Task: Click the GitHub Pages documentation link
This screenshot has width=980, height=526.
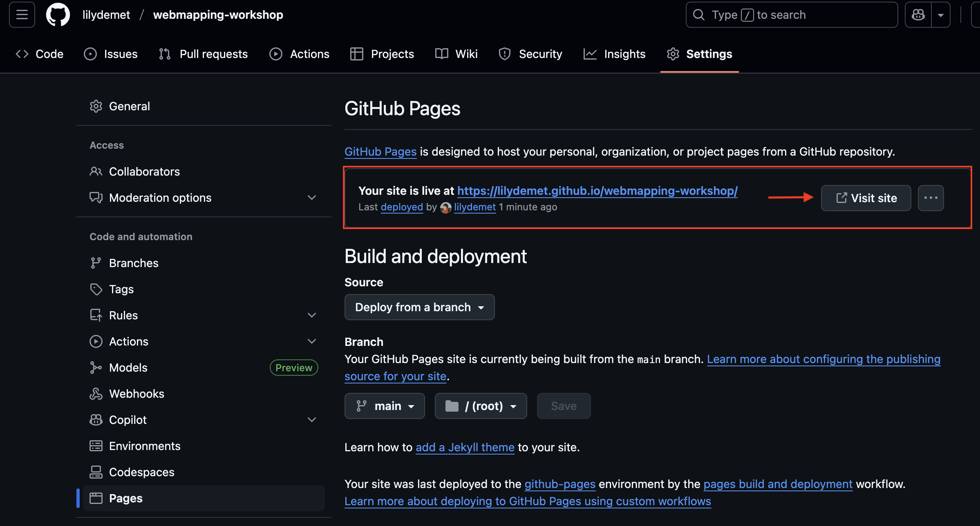Action: tap(380, 152)
